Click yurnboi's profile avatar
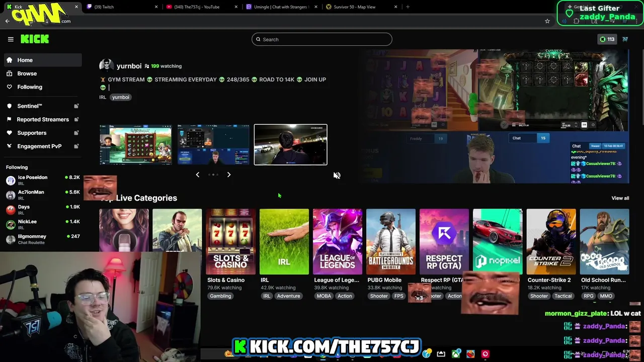 click(106, 65)
